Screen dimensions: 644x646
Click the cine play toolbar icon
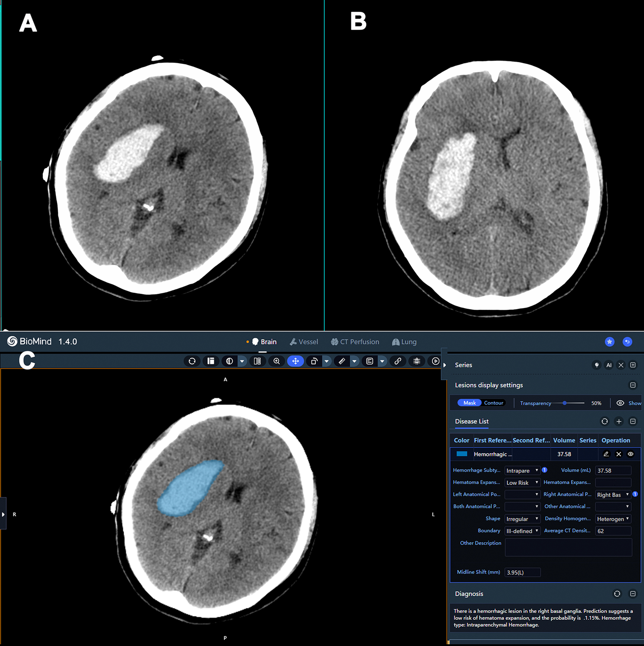coord(435,361)
